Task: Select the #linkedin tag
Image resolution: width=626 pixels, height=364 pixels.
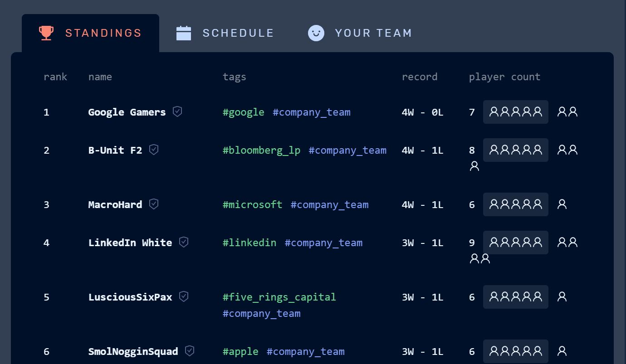Action: pos(249,243)
